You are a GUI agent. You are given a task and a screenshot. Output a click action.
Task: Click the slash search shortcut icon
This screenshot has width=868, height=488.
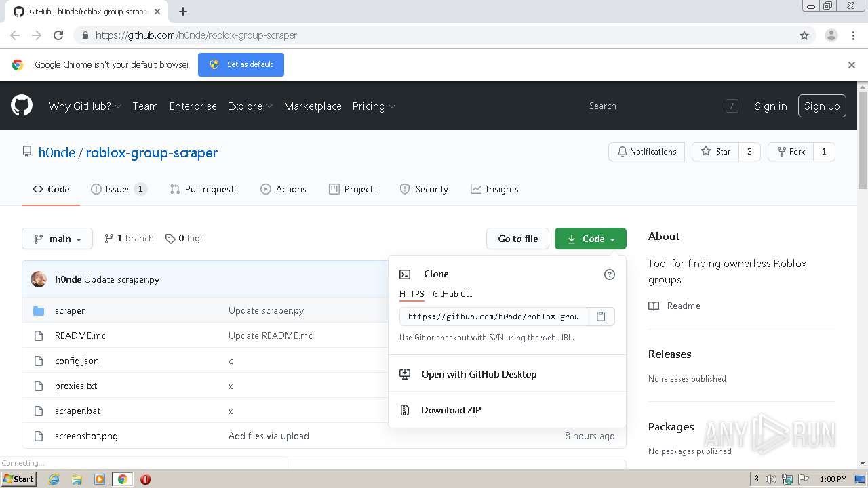pyautogui.click(x=732, y=106)
